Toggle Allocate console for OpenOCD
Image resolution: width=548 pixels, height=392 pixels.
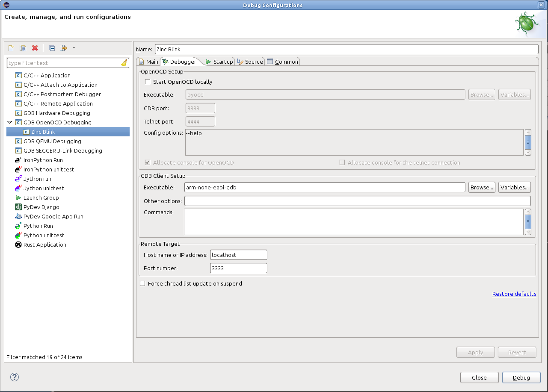click(148, 162)
